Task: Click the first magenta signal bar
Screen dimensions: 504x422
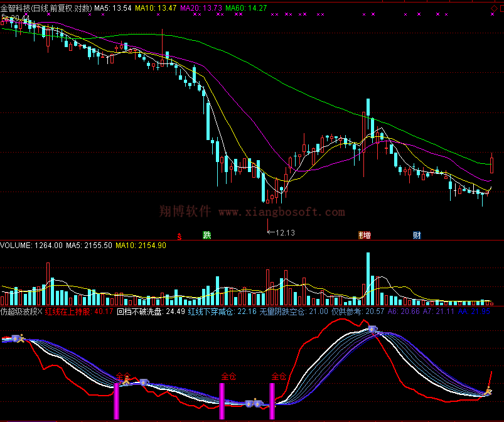Action: (116, 401)
